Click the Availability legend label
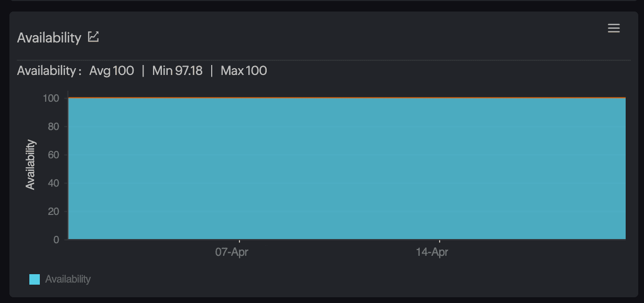 pyautogui.click(x=68, y=279)
